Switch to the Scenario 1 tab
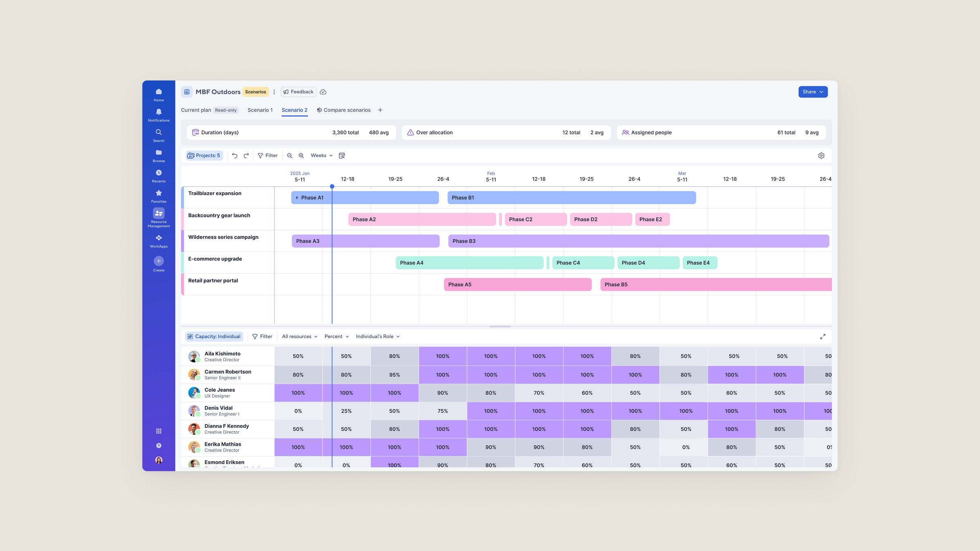The width and height of the screenshot is (980, 551). coord(260,110)
